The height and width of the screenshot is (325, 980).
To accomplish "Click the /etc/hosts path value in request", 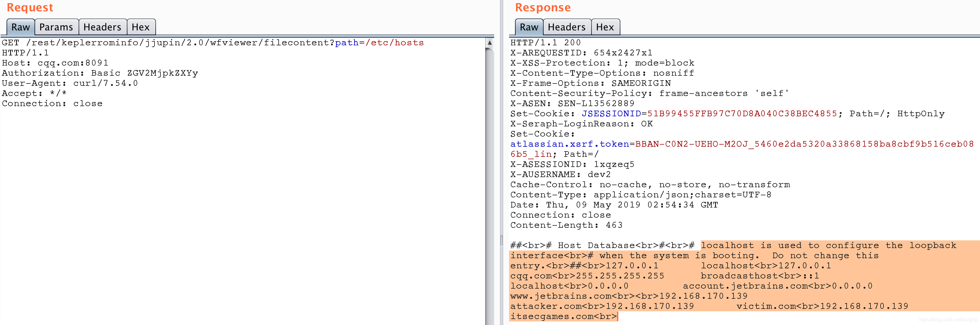I will click(x=394, y=43).
